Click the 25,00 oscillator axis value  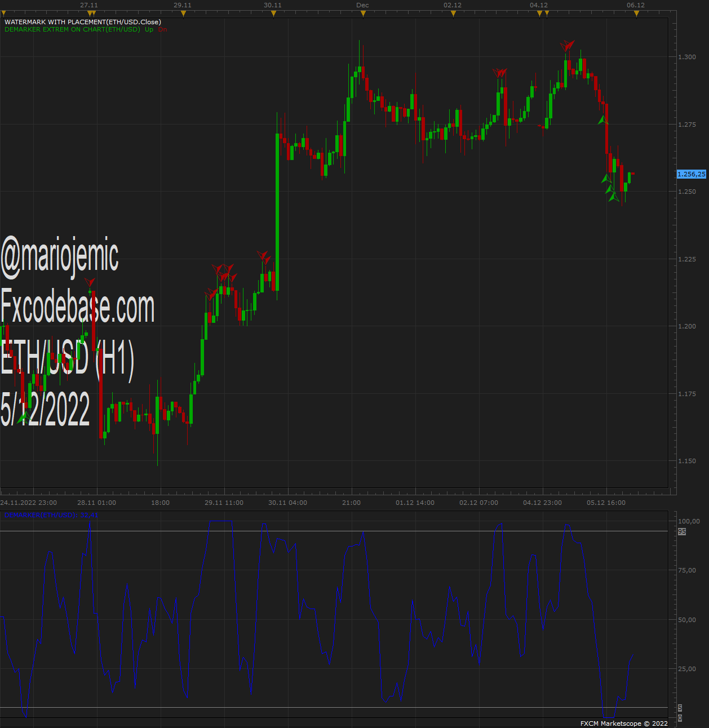click(687, 669)
